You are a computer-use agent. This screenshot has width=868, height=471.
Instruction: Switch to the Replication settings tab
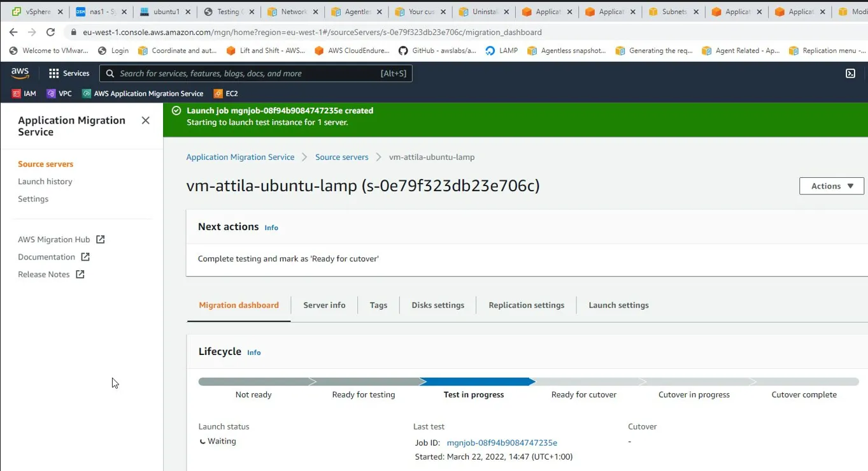click(527, 305)
